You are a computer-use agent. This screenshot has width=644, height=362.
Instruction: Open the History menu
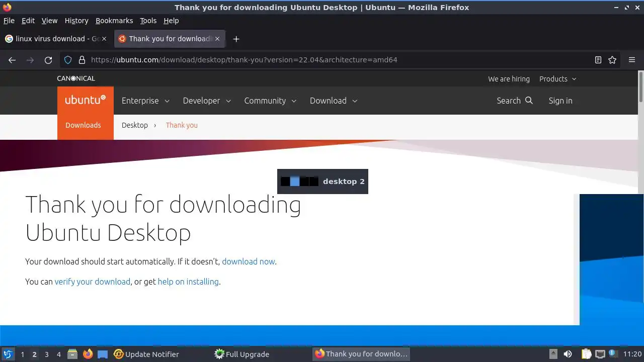point(76,21)
